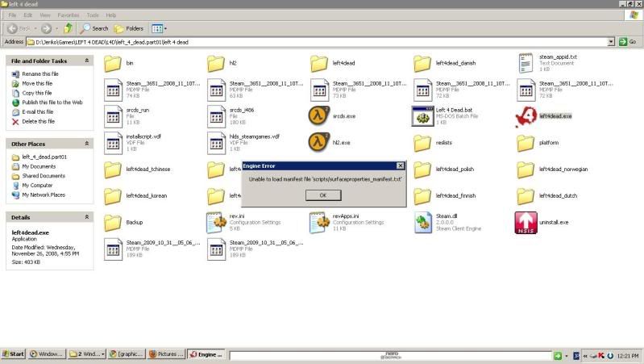
Task: Open the left4dead_korean folder
Action: click(113, 196)
